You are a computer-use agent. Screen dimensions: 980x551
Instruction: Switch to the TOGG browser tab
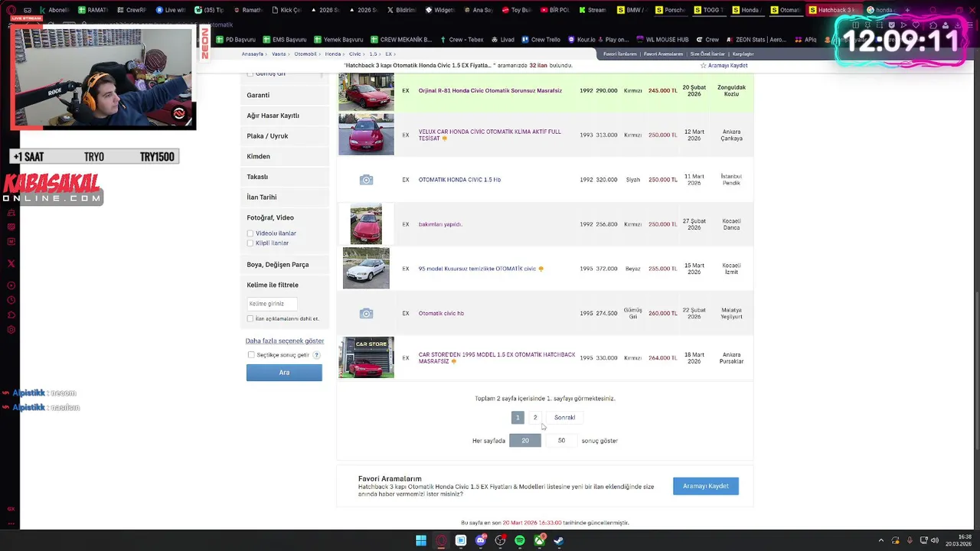[x=708, y=10]
